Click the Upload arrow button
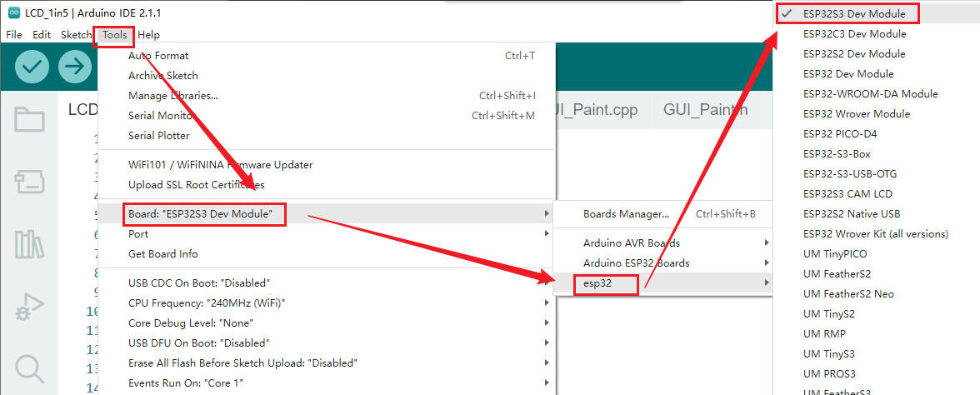This screenshot has width=980, height=395. pyautogui.click(x=75, y=67)
